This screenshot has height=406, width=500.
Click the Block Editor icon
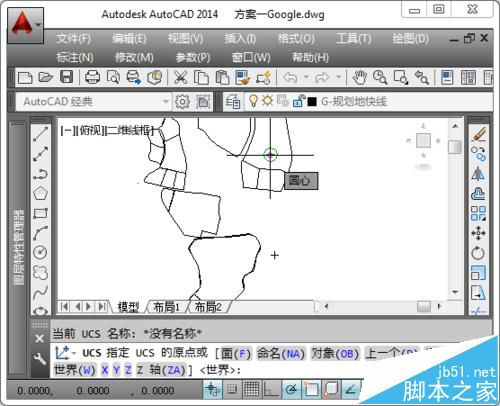click(263, 77)
